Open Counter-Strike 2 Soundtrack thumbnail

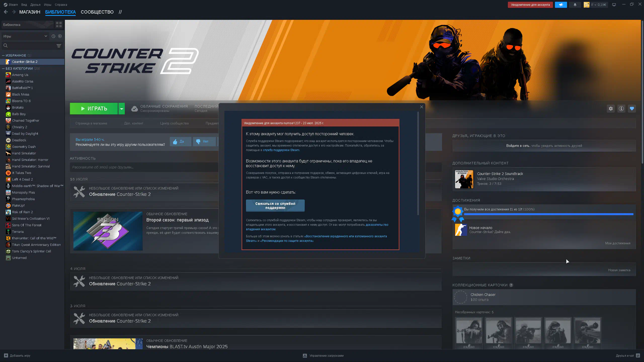pos(464,179)
